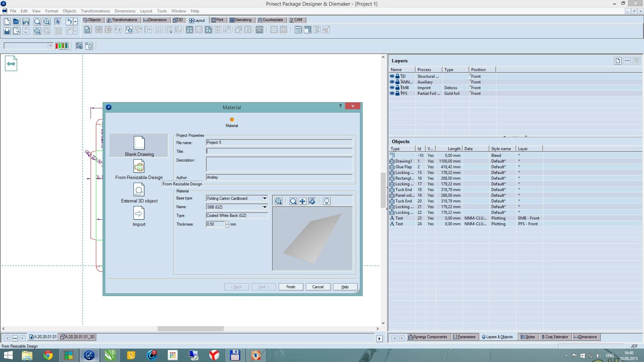Toggle visibility eye of PFS layer

pos(392,93)
